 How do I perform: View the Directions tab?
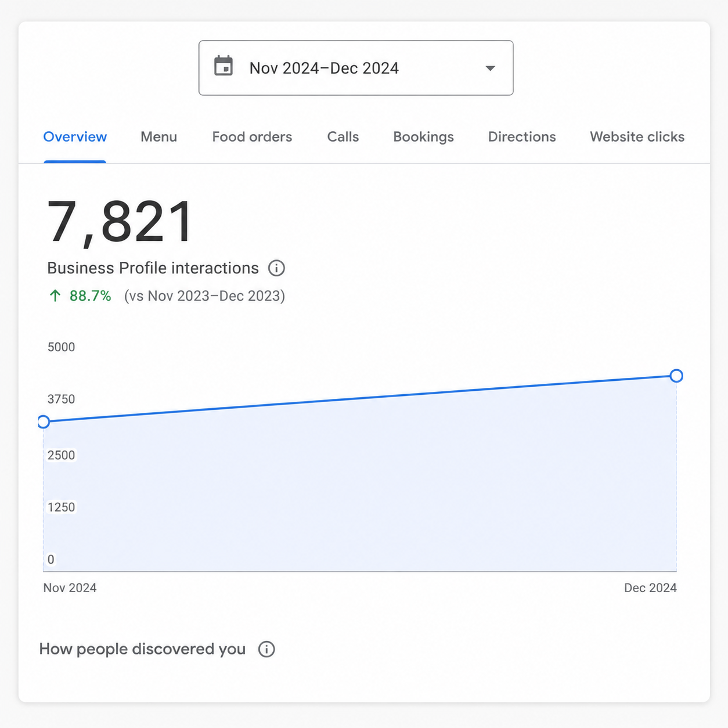click(x=522, y=137)
